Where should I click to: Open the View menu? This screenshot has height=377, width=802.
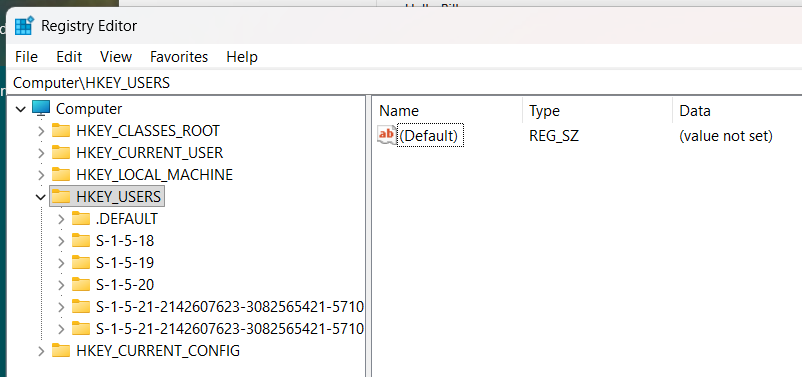(116, 57)
